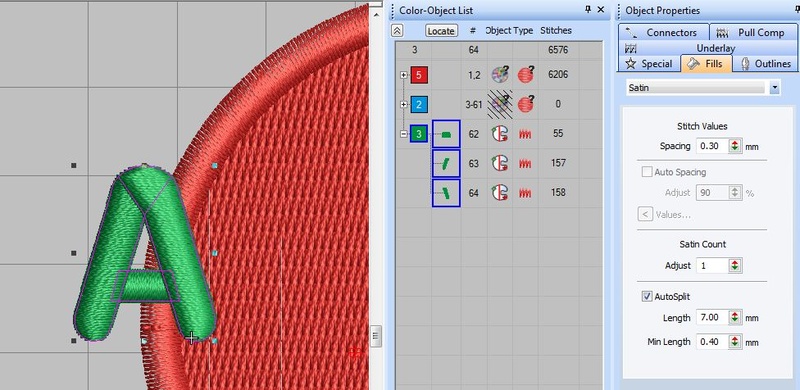Click the red fill icon for color 5 row
The image size is (800, 390).
coord(526,75)
